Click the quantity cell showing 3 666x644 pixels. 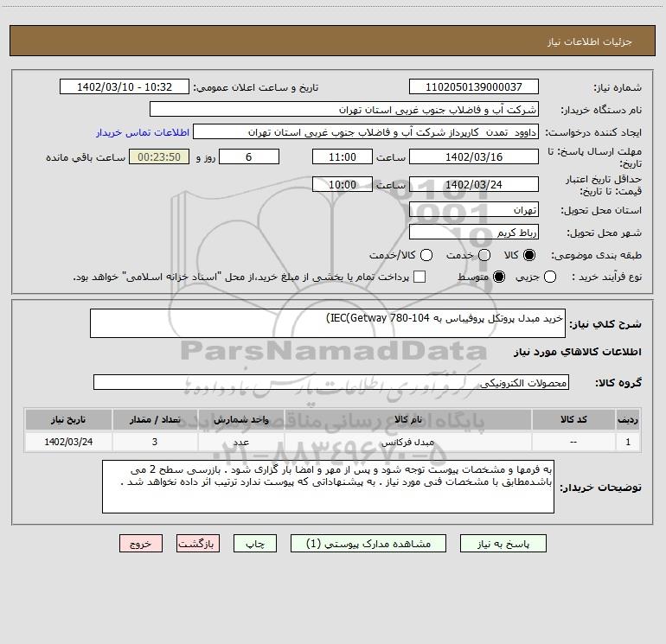coord(155,442)
